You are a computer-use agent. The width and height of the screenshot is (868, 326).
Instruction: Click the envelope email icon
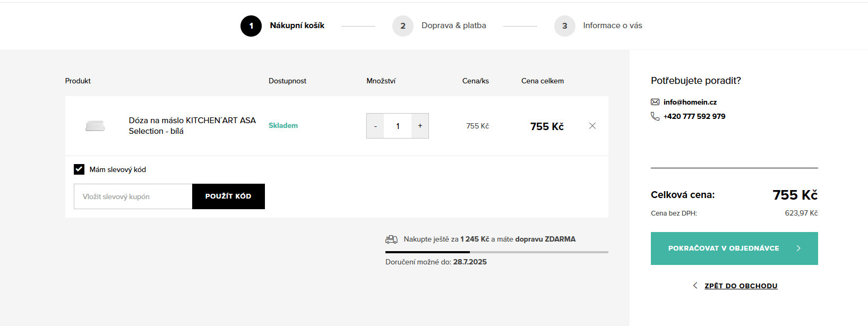coord(655,102)
